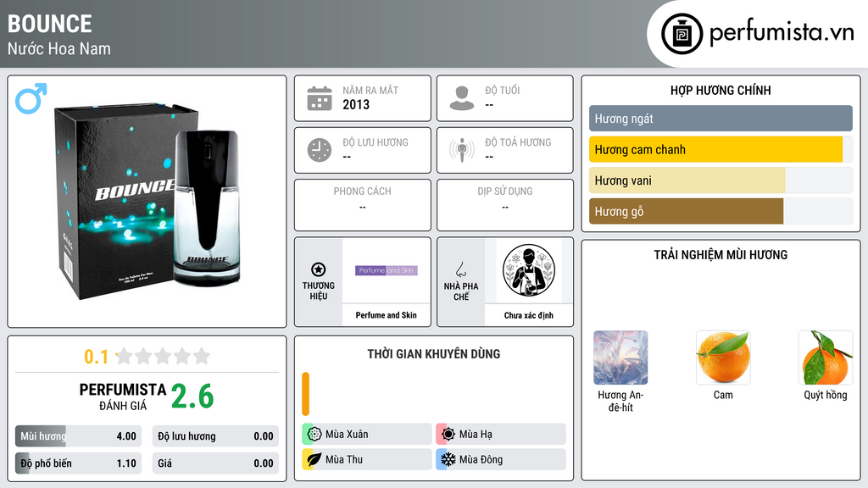The image size is (868, 488).
Task: Select the Hương cam chanh accord bar
Action: (x=721, y=149)
